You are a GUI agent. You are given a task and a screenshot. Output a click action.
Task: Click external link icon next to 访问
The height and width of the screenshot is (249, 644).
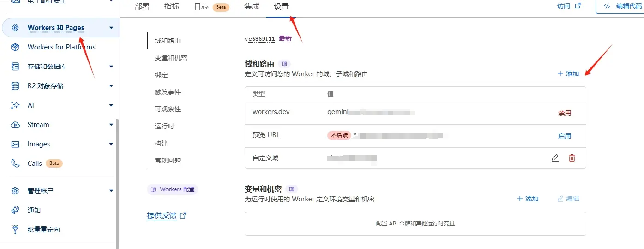click(578, 6)
